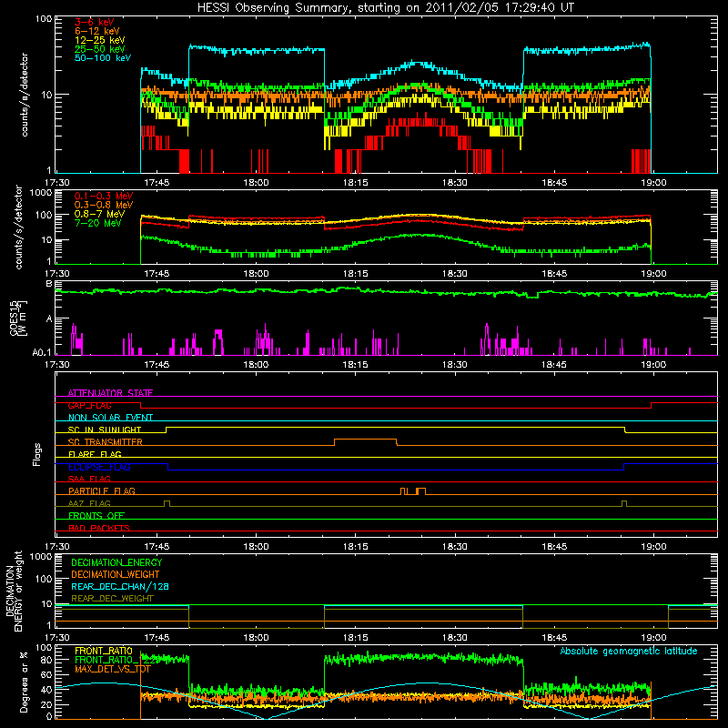Click the Flags panel axis label

tap(37, 454)
